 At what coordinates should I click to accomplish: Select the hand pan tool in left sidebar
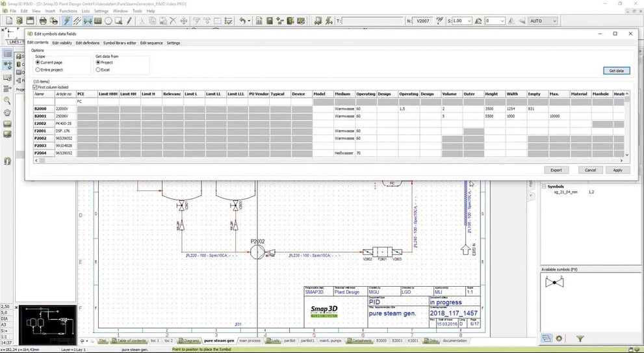[7, 112]
